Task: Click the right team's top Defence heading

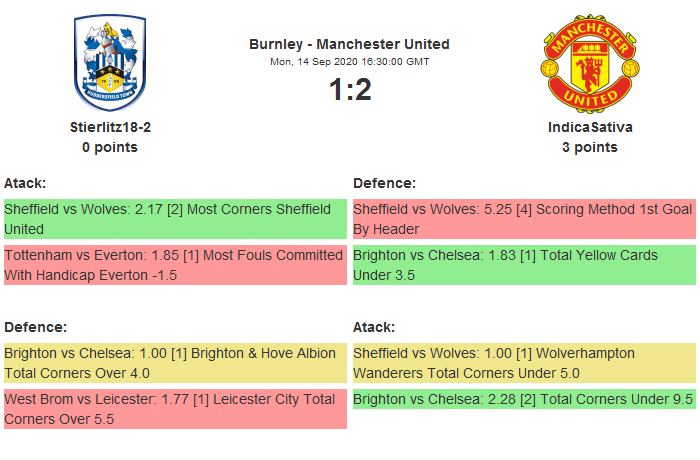Action: (x=384, y=183)
